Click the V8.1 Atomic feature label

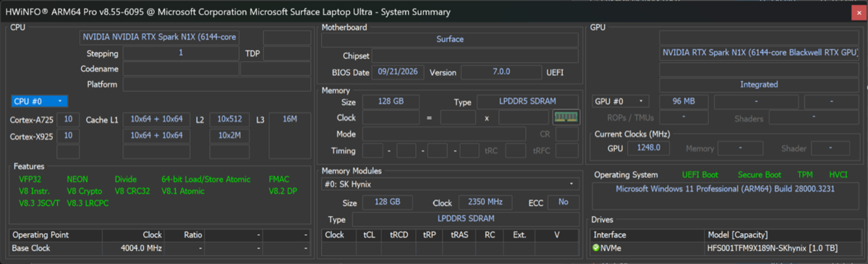(x=183, y=192)
